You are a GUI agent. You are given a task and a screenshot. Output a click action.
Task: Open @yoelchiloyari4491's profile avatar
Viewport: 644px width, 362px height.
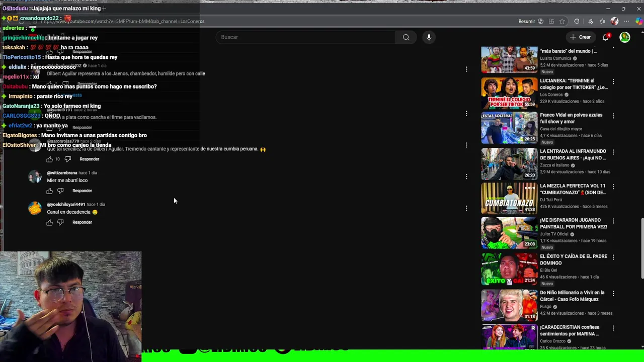click(x=35, y=208)
